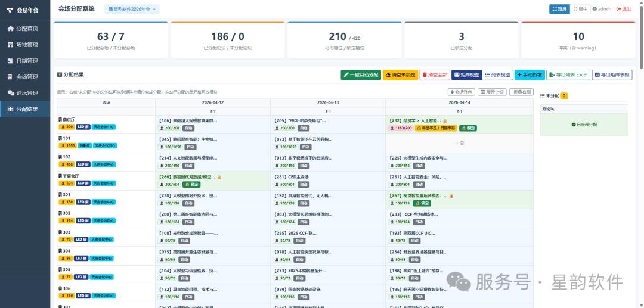Click the 退出 logout link
Image resolution: width=644 pixels, height=308 pixels.
[x=624, y=8]
